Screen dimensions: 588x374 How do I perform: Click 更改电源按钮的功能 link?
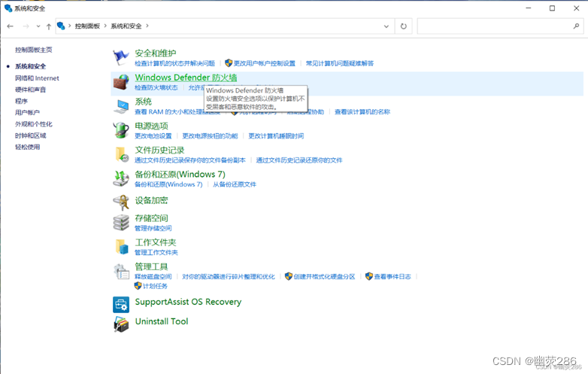pos(210,135)
